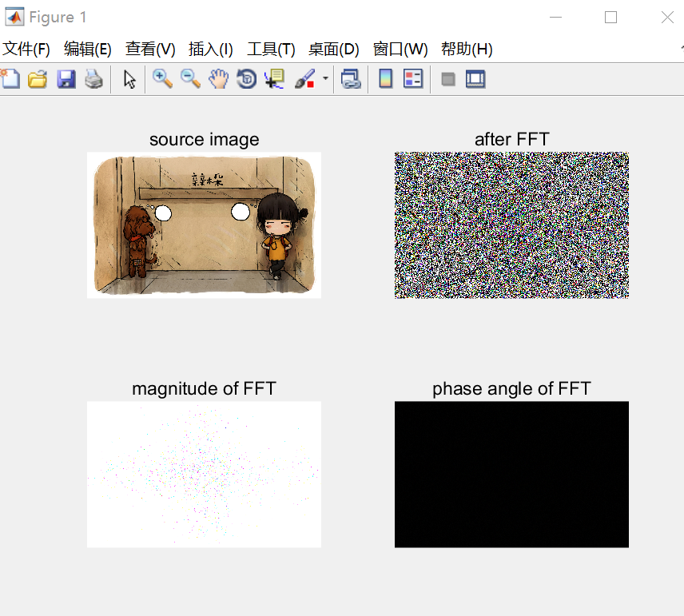
Task: Click the after FFT noise subplot
Action: (x=511, y=225)
